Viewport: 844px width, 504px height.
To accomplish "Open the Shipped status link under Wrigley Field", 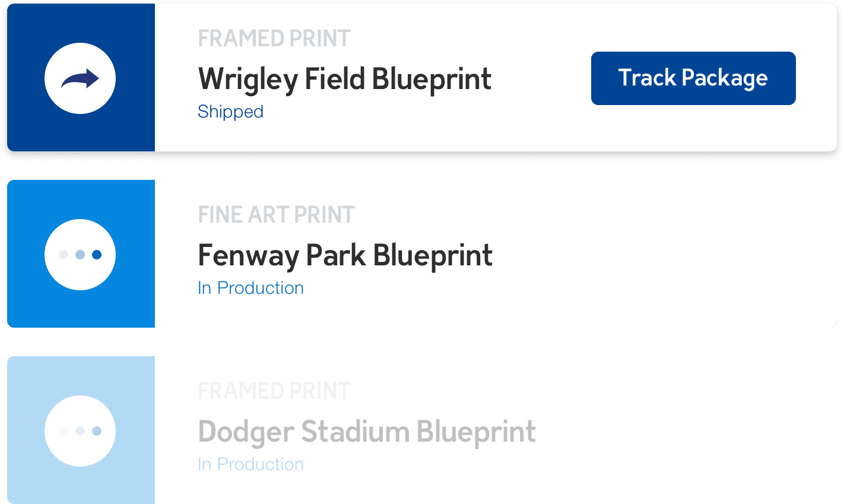I will [x=231, y=112].
